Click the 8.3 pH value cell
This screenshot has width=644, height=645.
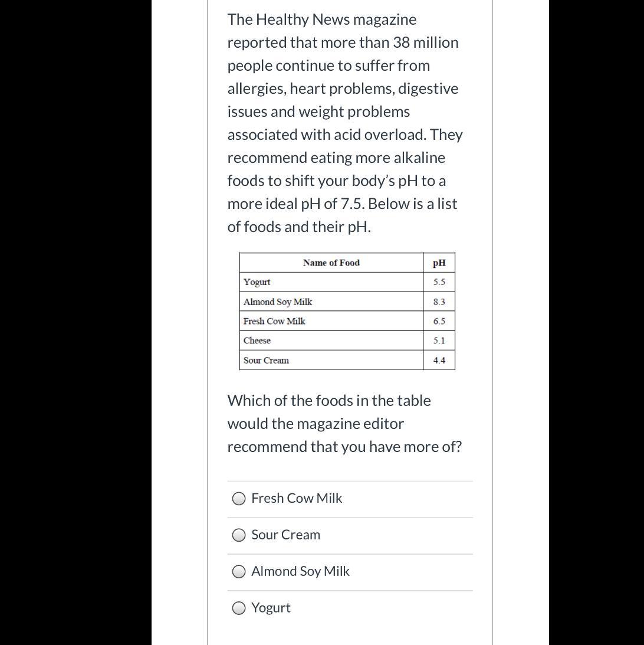pos(439,302)
